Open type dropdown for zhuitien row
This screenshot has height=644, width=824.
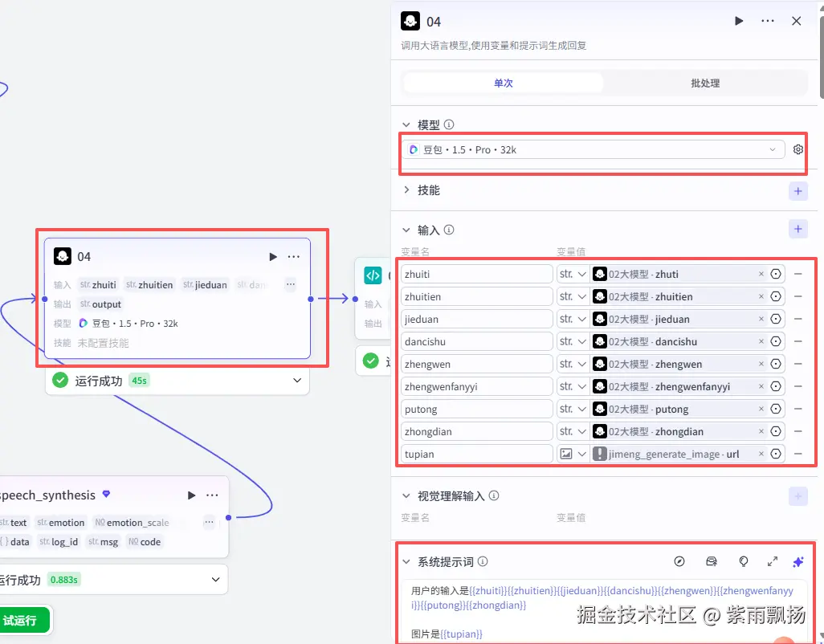pyautogui.click(x=573, y=297)
